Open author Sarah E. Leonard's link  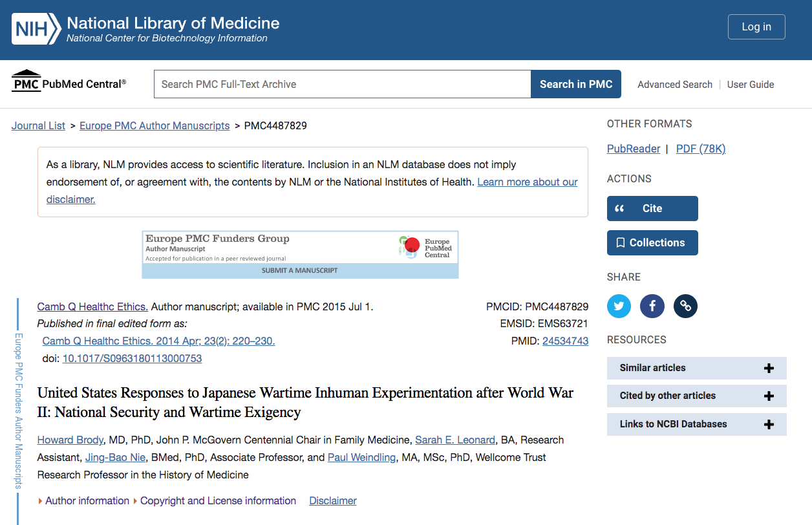(x=455, y=440)
